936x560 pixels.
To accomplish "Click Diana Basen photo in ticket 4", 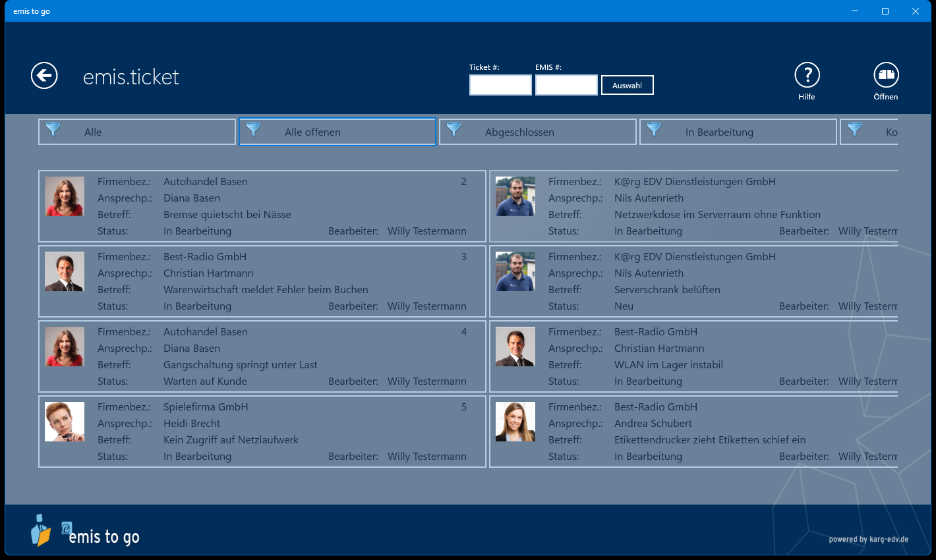I will coord(65,347).
